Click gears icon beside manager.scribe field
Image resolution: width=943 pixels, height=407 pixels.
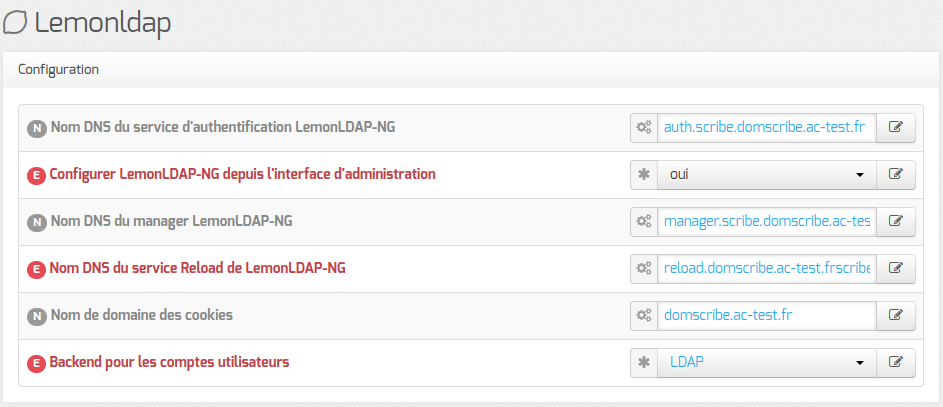[x=644, y=221]
